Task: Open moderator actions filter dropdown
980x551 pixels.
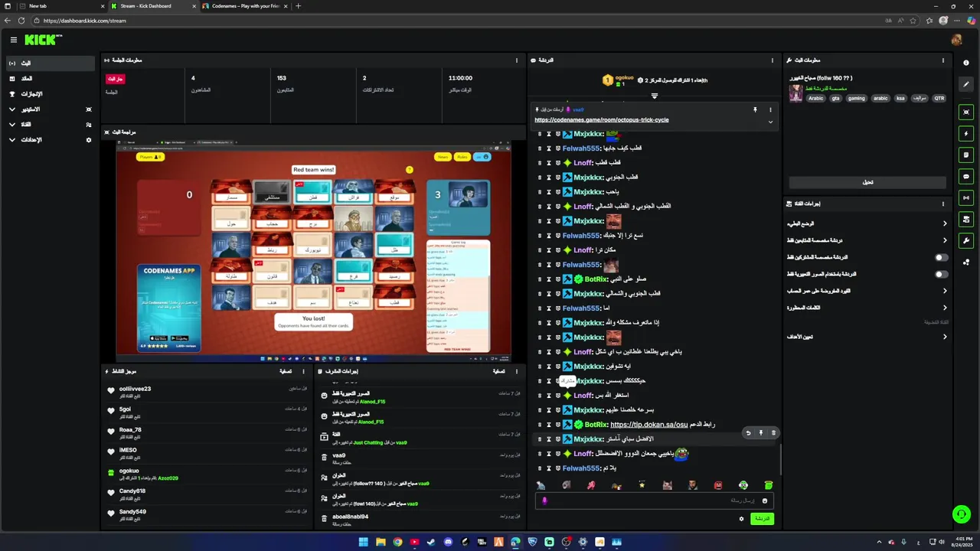Action: tap(498, 371)
